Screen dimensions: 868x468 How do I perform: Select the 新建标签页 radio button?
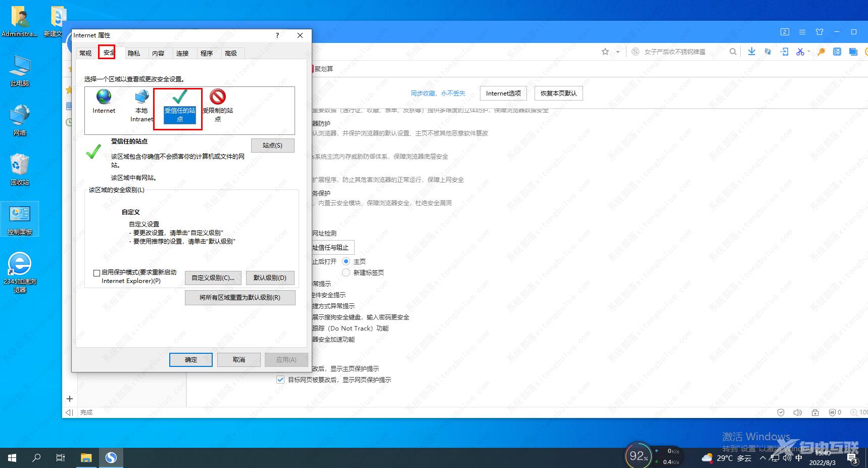pyautogui.click(x=346, y=272)
